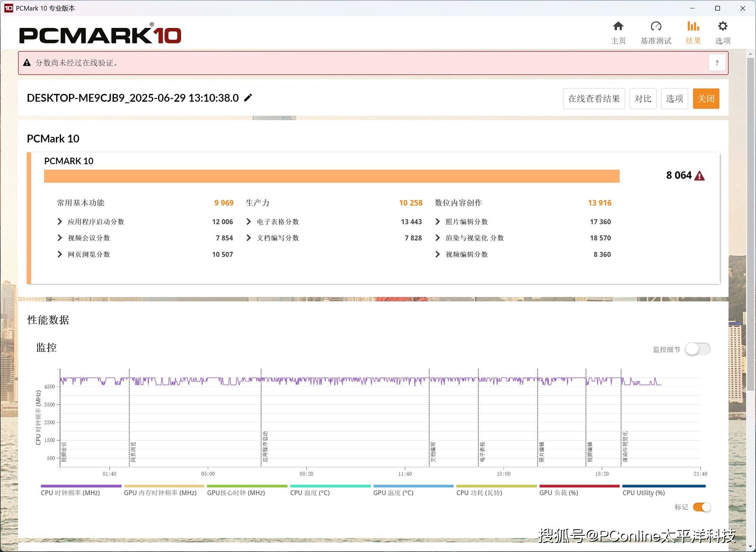
Task: Enable the 监控细节 monitoring details toggle
Action: pos(698,349)
